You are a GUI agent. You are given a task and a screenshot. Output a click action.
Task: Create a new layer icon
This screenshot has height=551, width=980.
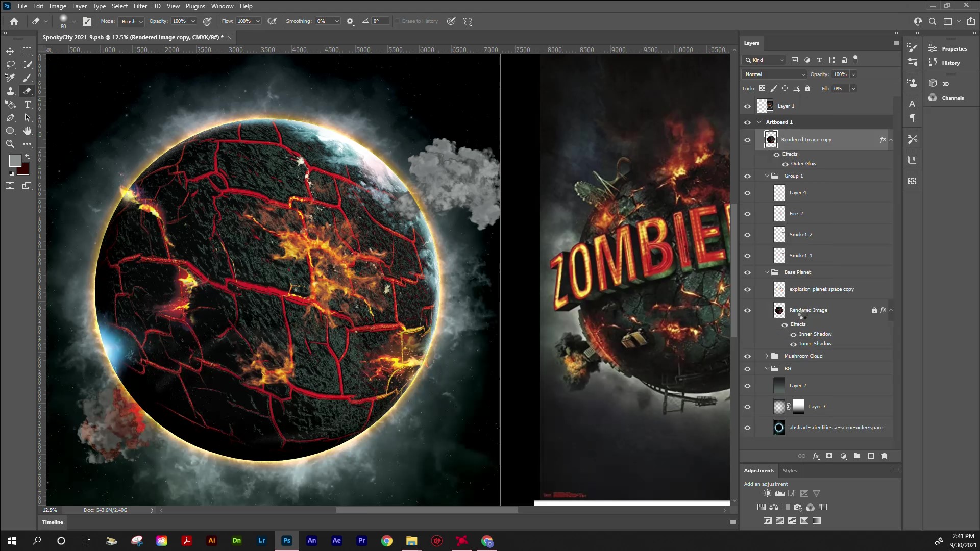point(871,456)
